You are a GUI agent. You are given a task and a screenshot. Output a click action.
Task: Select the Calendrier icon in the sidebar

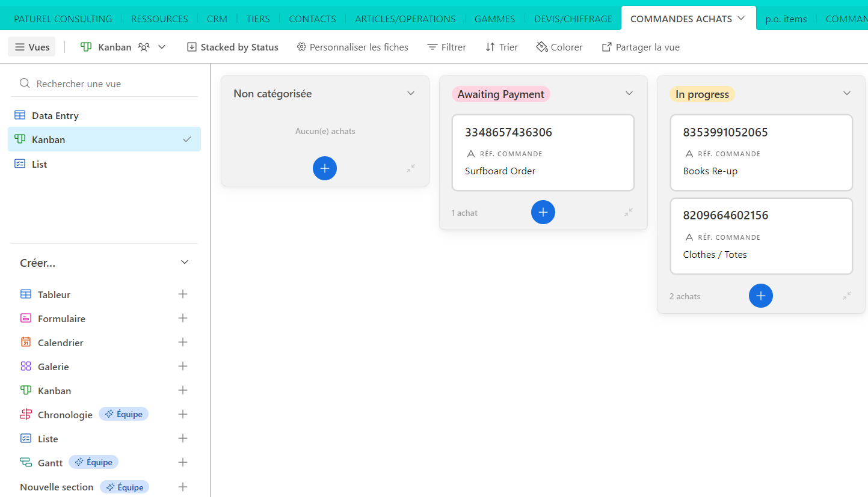click(25, 342)
